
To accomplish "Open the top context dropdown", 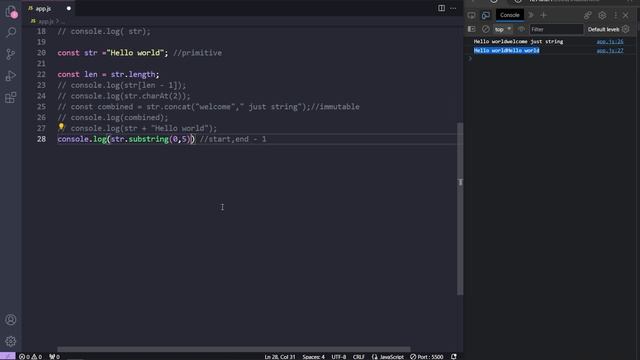I will (502, 29).
